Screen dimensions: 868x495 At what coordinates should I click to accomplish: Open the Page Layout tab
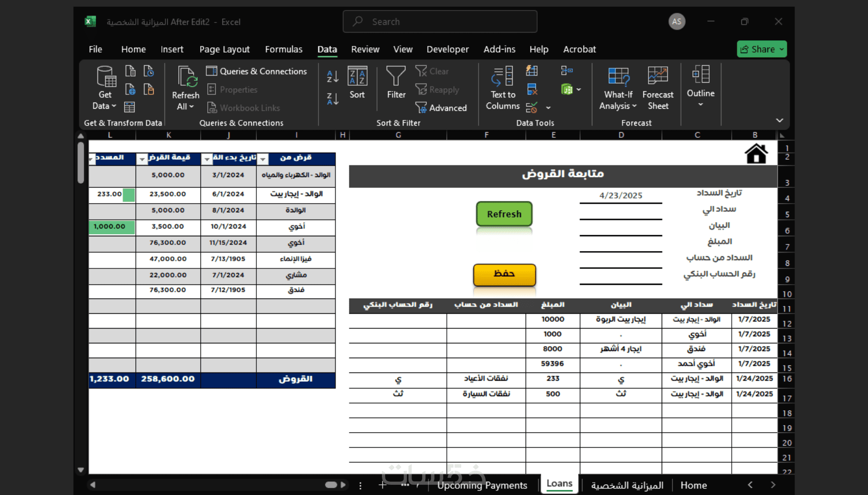click(225, 49)
